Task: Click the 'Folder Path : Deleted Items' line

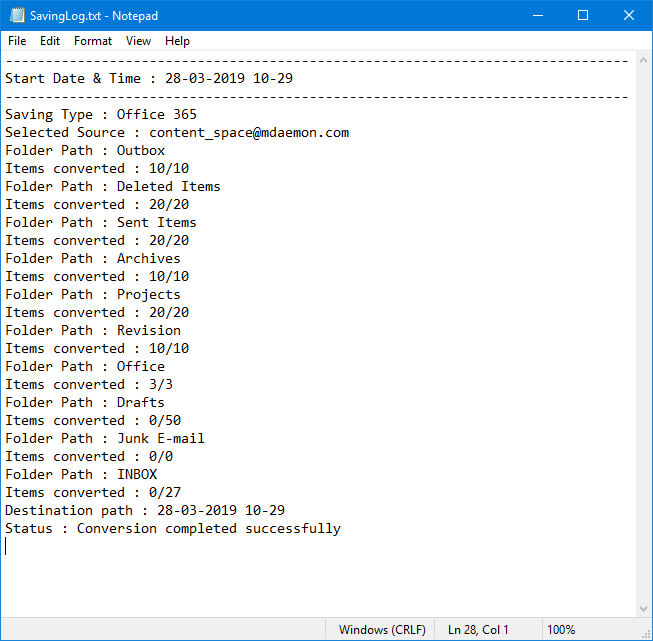Action: [x=113, y=186]
